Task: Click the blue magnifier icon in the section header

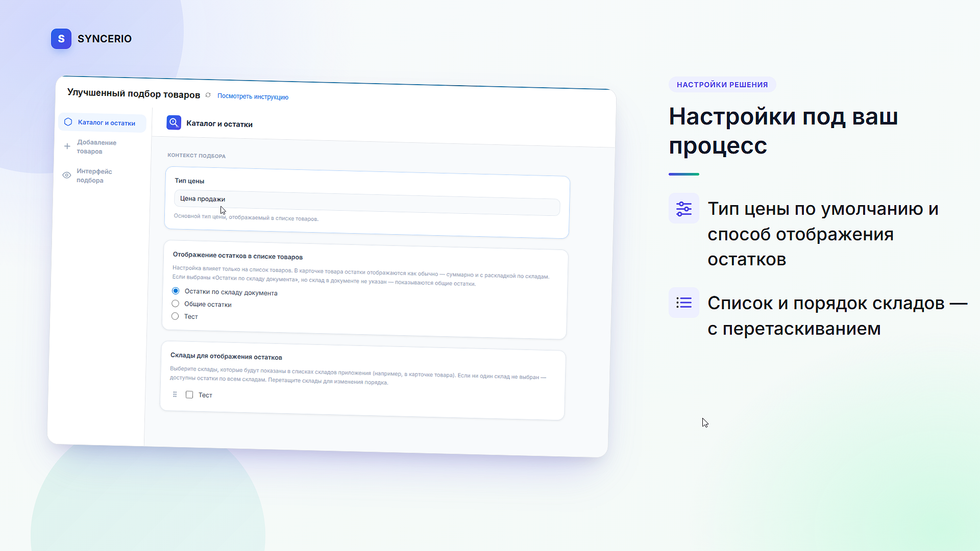Action: pyautogui.click(x=174, y=122)
